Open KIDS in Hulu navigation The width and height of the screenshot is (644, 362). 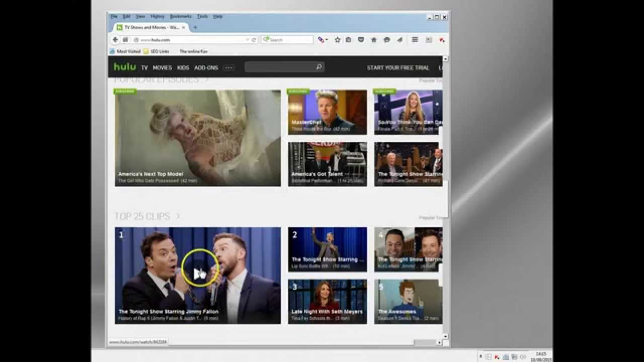tap(183, 67)
